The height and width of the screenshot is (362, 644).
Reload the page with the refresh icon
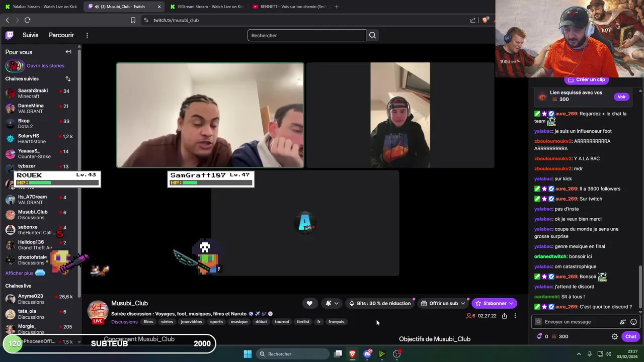[x=27, y=20]
